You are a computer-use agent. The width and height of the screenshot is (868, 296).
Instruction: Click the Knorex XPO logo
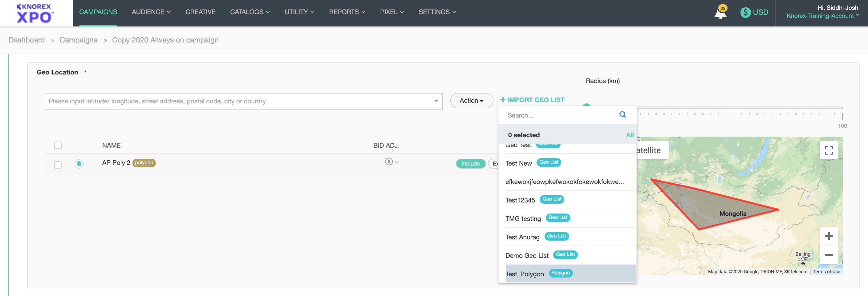(x=35, y=14)
